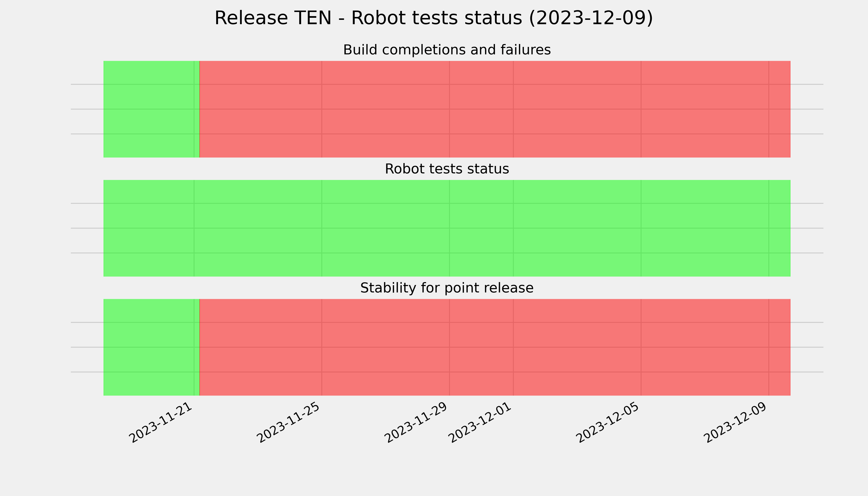Click the 'Build completions and failures' subplot title

[447, 50]
